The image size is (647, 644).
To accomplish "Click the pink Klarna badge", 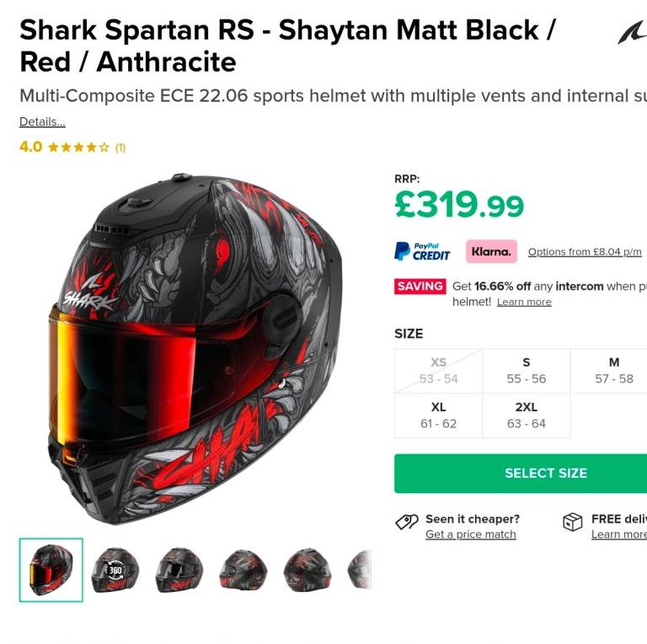I will coord(491,251).
